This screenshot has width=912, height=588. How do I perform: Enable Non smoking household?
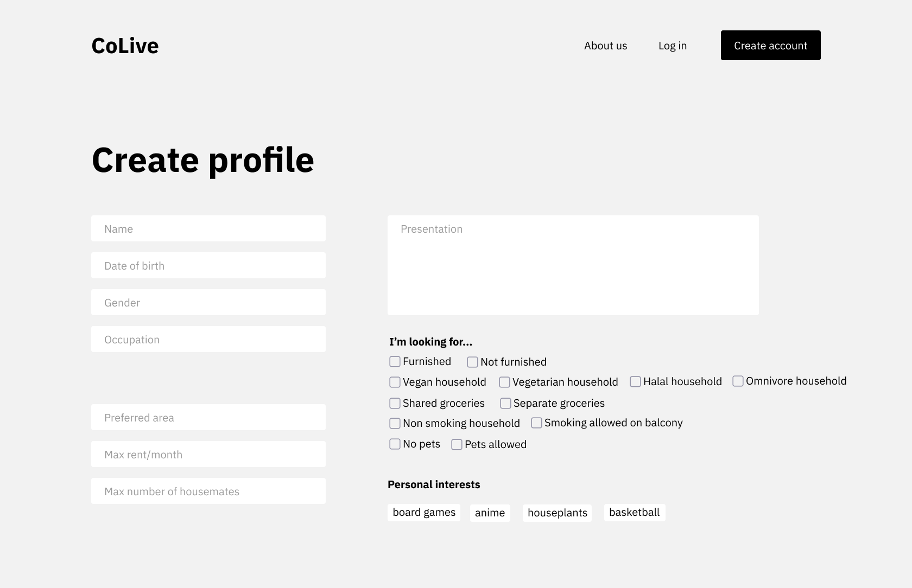pyautogui.click(x=395, y=423)
